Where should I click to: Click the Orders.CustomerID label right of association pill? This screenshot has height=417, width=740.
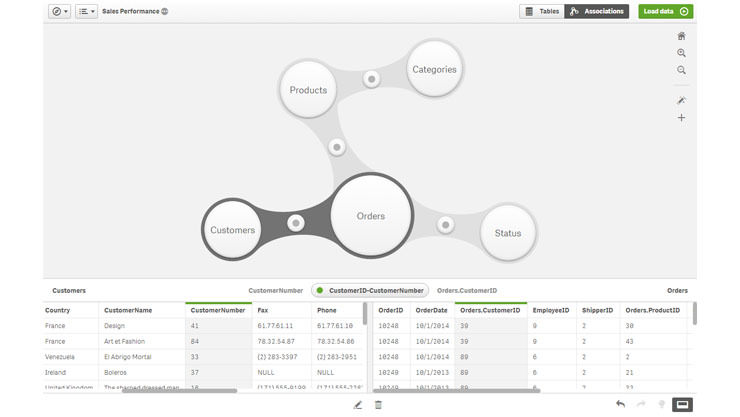[x=467, y=291]
